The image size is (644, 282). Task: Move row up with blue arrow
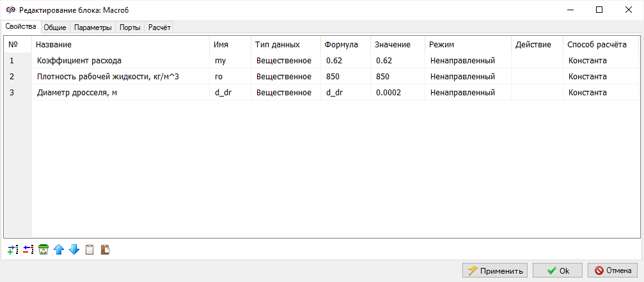tap(59, 249)
